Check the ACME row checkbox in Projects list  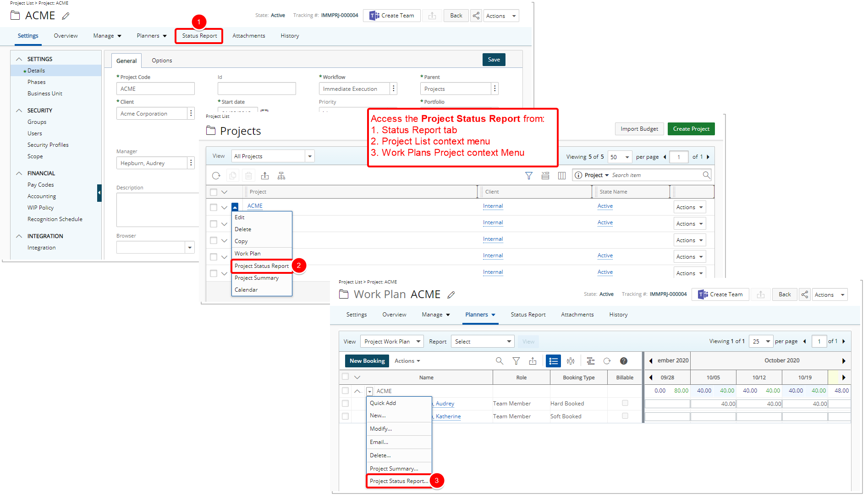214,207
